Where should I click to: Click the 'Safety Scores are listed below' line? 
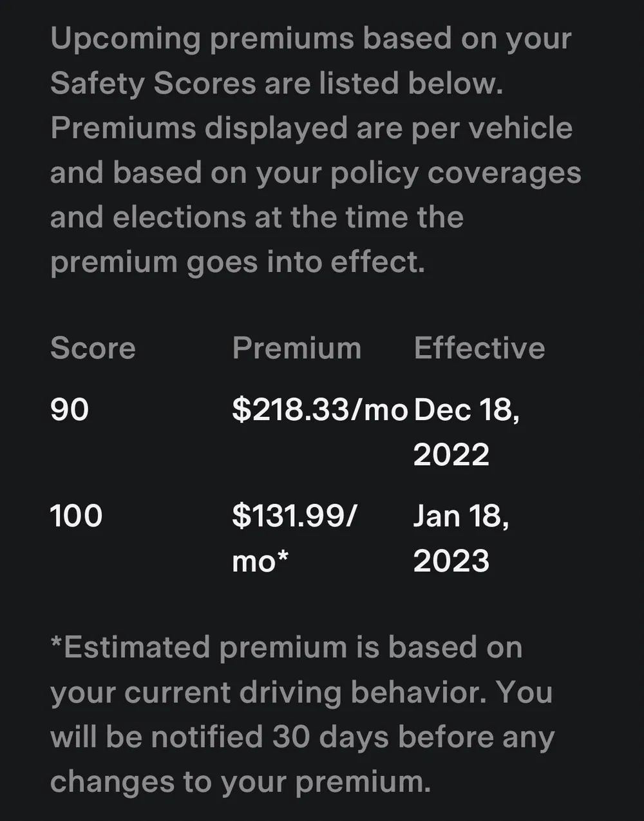click(277, 84)
